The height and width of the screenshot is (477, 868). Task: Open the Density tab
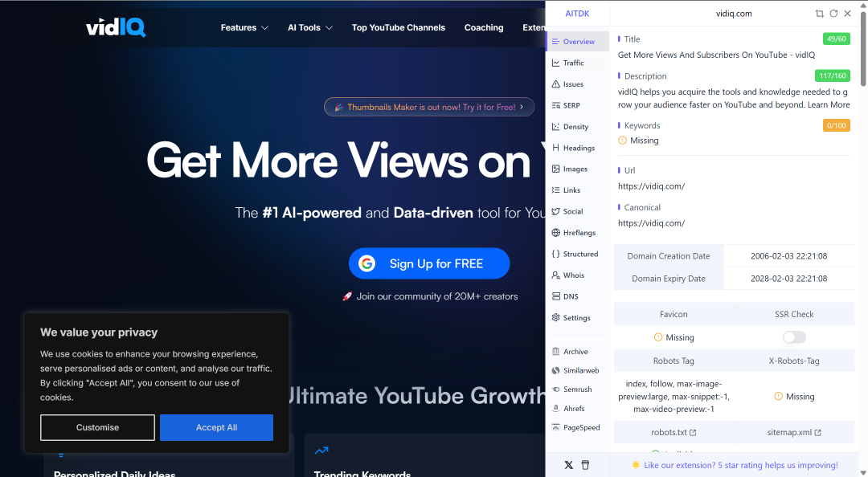(577, 127)
